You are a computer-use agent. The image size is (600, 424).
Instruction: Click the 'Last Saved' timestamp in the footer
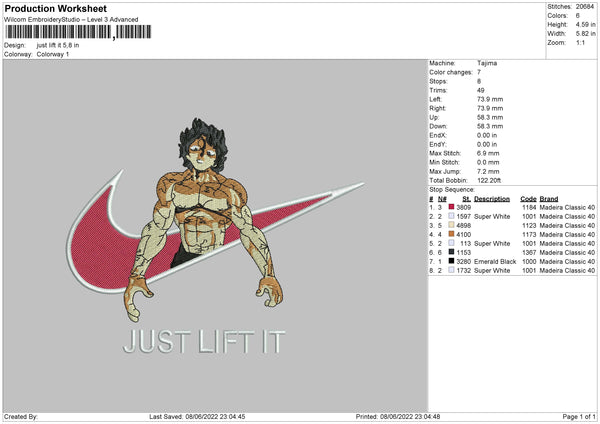click(197, 417)
